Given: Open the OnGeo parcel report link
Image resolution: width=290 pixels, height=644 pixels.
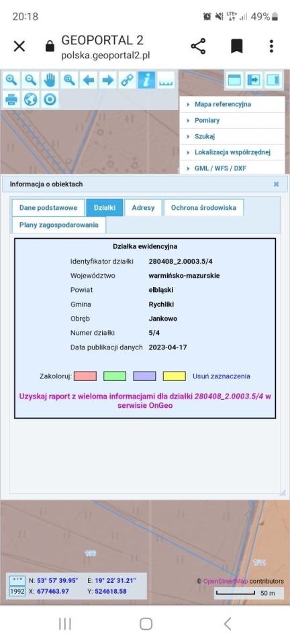Looking at the screenshot, I should 145,401.
